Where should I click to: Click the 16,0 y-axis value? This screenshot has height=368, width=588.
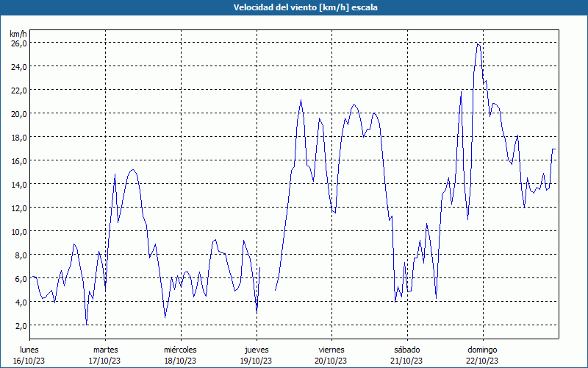click(x=19, y=160)
